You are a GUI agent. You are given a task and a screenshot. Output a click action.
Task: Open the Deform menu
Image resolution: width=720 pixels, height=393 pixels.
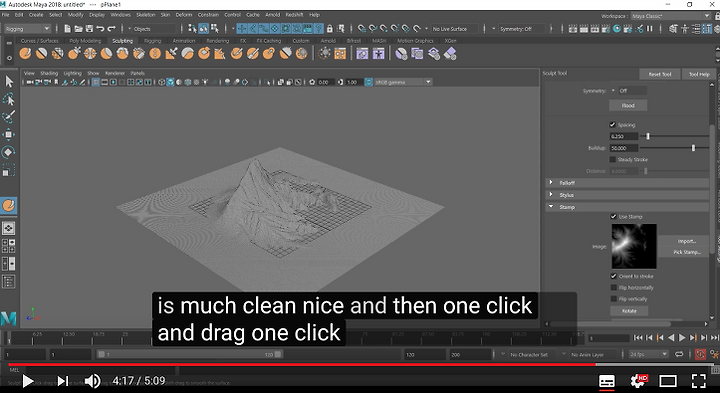(x=184, y=15)
